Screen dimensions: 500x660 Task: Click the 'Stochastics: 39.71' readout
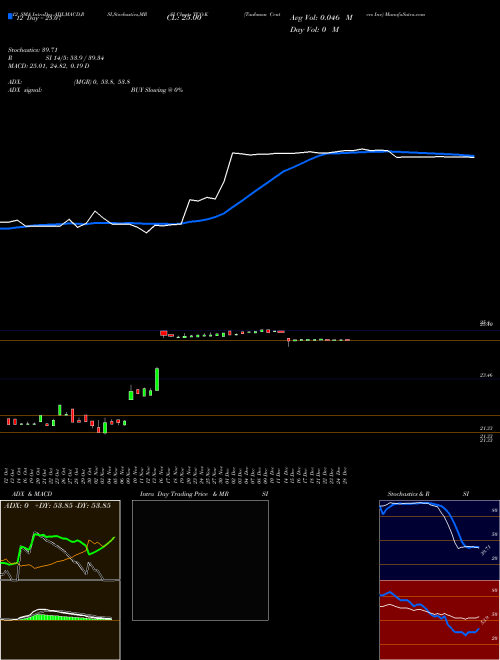[x=32, y=50]
